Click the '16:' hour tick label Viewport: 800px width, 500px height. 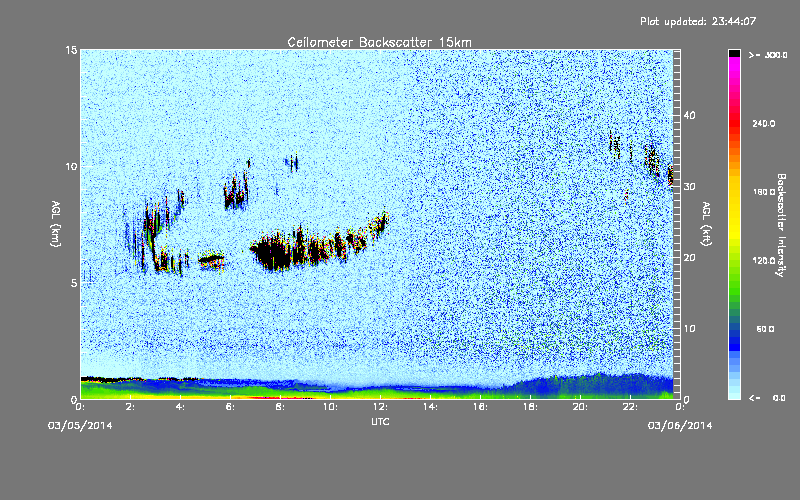480,407
